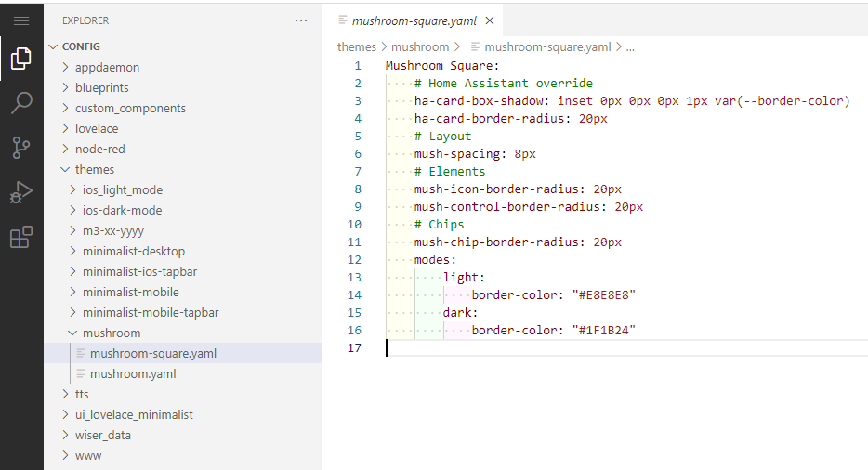Expand the appdaemon folder
This screenshot has width=868, height=470.
(x=107, y=67)
